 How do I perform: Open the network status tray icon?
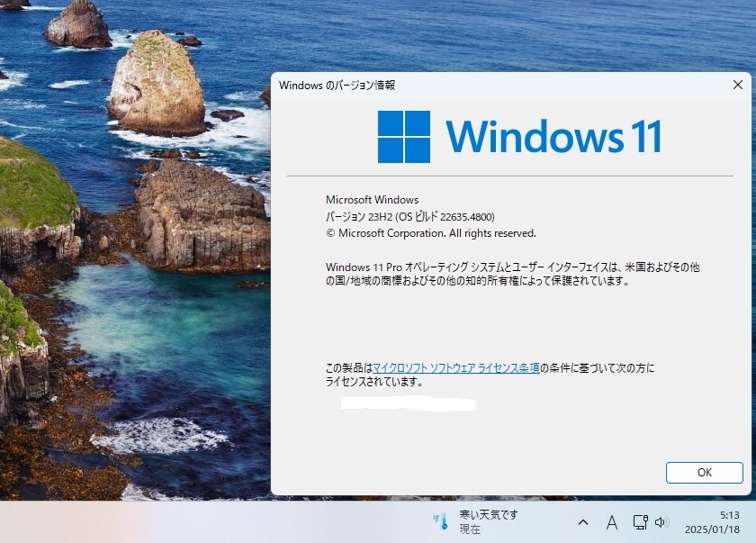click(x=640, y=521)
